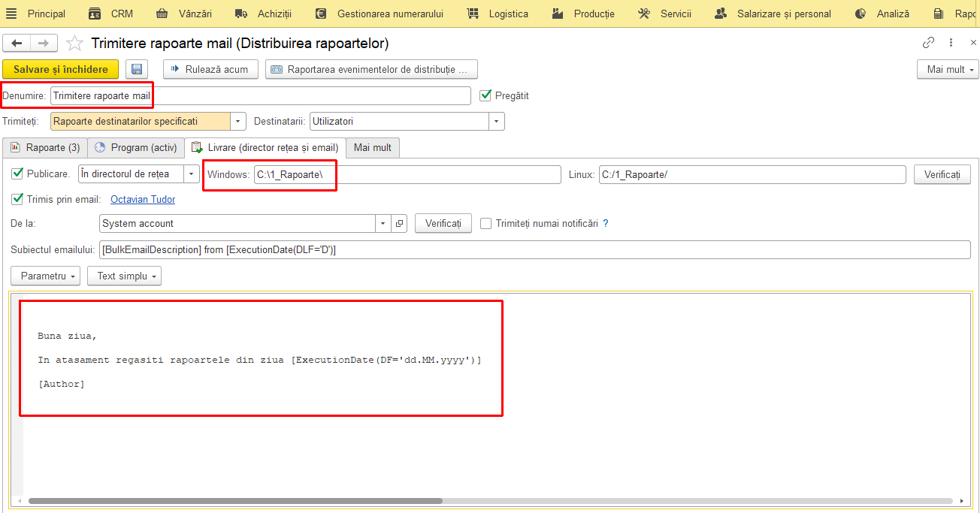This screenshot has height=513, width=980.
Task: Toggle the Trimis prin email checkbox
Action: [17, 199]
